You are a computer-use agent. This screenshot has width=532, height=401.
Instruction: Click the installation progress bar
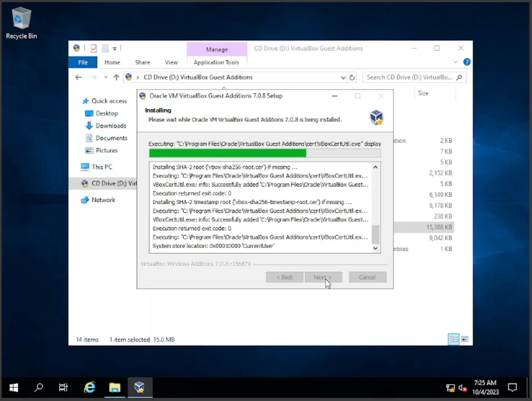pyautogui.click(x=264, y=153)
